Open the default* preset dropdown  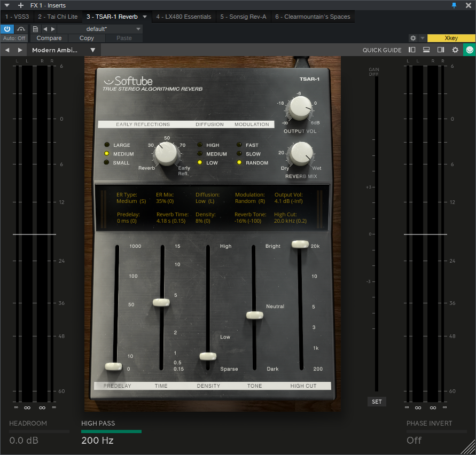[99, 29]
